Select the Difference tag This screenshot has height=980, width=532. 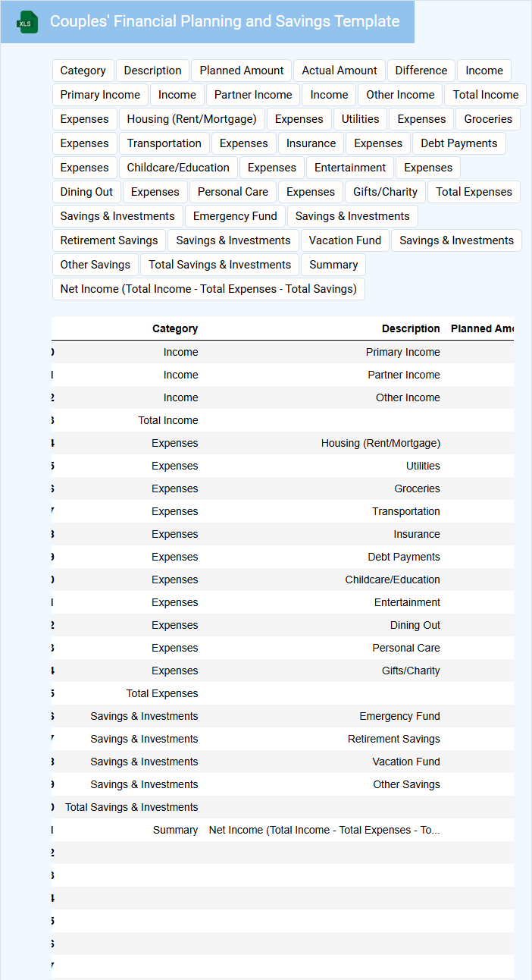421,71
